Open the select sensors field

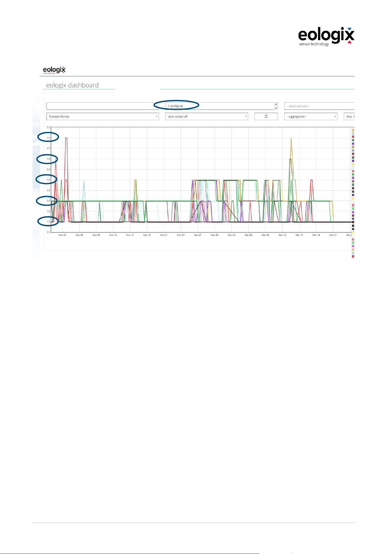(319, 106)
